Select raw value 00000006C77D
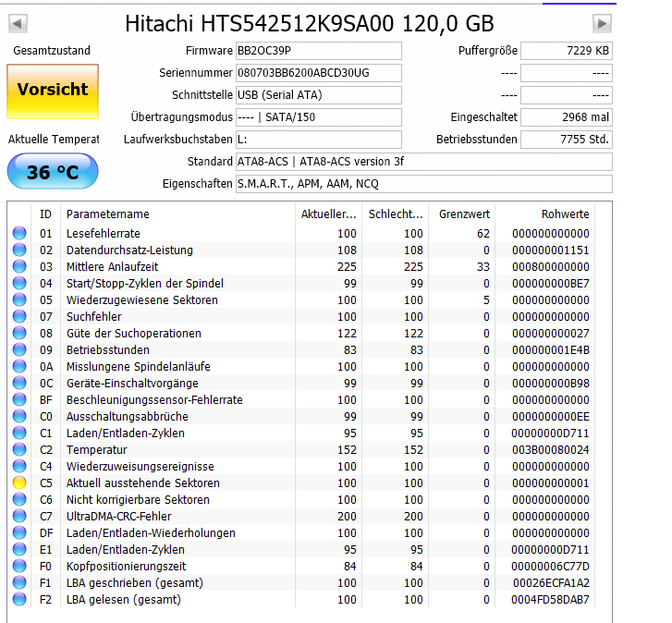 pyautogui.click(x=550, y=566)
